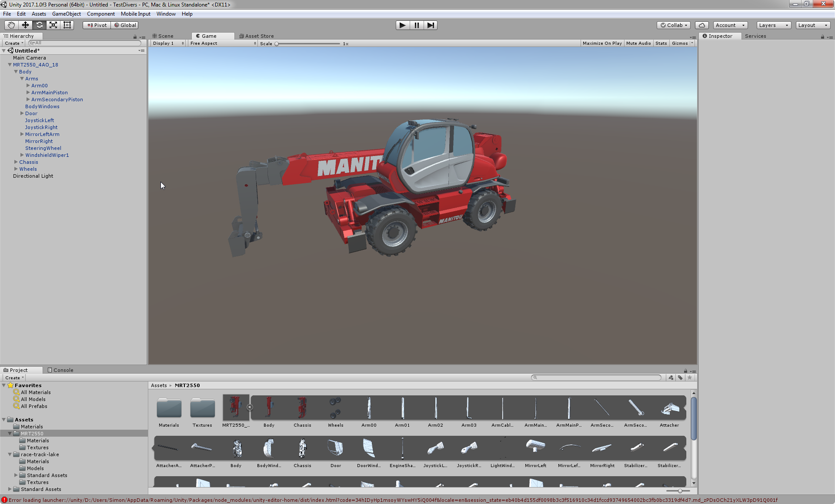
Task: Expand the Arm00 hierarchy node
Action: pyautogui.click(x=28, y=86)
